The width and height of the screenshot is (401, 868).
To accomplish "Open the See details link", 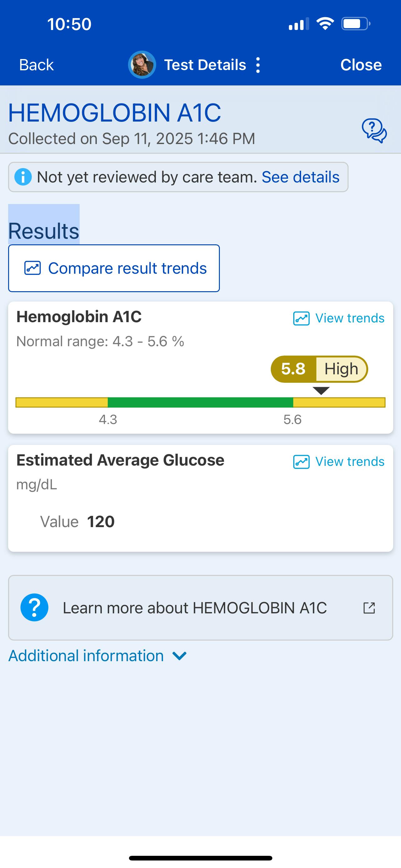I will tap(300, 177).
